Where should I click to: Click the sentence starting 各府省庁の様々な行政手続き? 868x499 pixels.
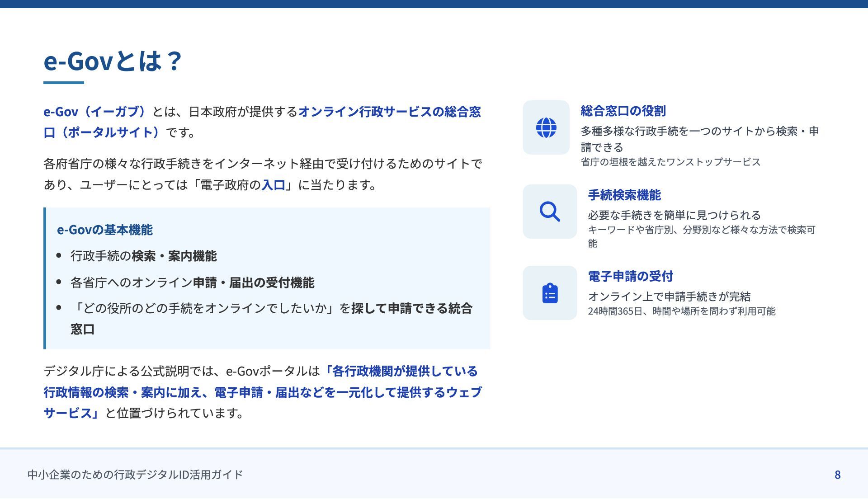pyautogui.click(x=263, y=174)
